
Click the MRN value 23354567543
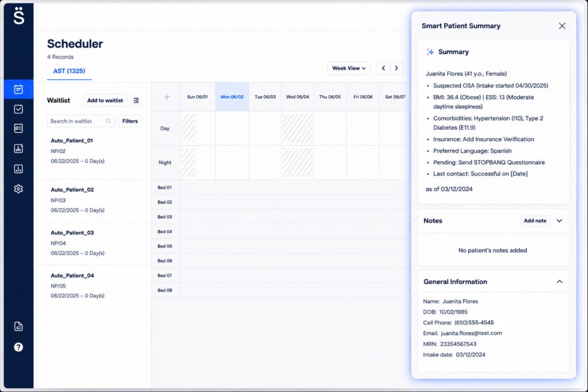click(458, 344)
